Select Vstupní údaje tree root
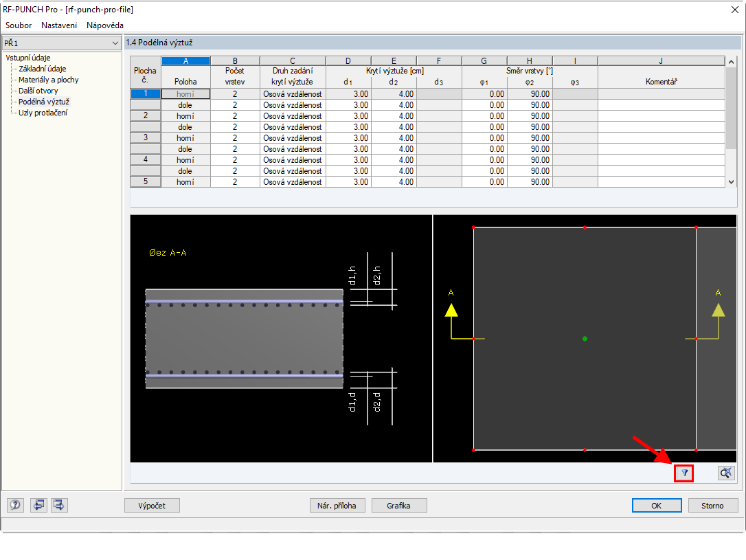The image size is (746, 560). tap(28, 58)
